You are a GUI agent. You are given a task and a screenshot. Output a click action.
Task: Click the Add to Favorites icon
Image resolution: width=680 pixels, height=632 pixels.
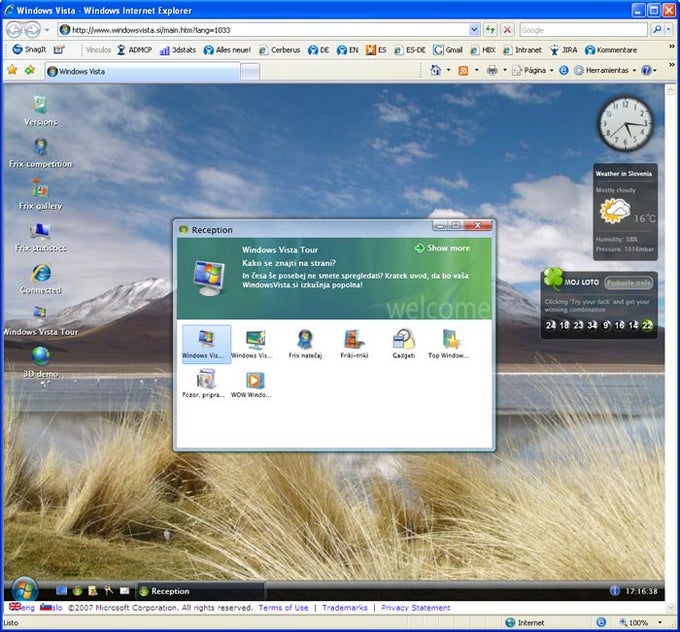coord(30,70)
